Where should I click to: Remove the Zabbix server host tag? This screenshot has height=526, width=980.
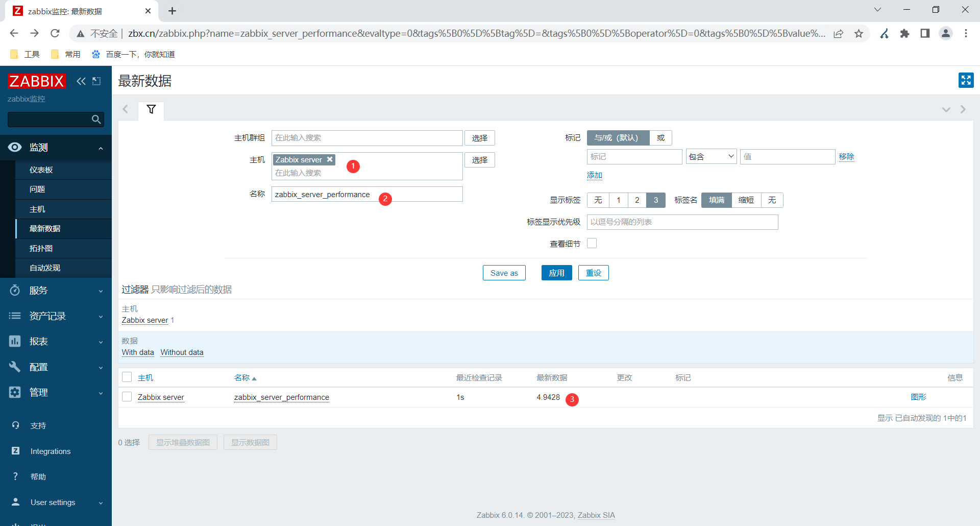(330, 159)
